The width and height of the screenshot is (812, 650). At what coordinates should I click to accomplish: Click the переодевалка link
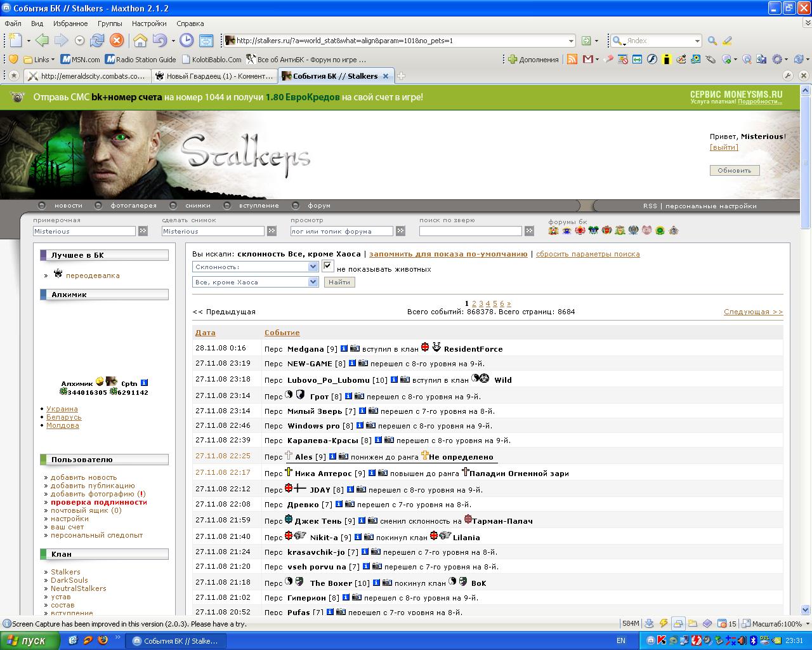click(x=93, y=275)
